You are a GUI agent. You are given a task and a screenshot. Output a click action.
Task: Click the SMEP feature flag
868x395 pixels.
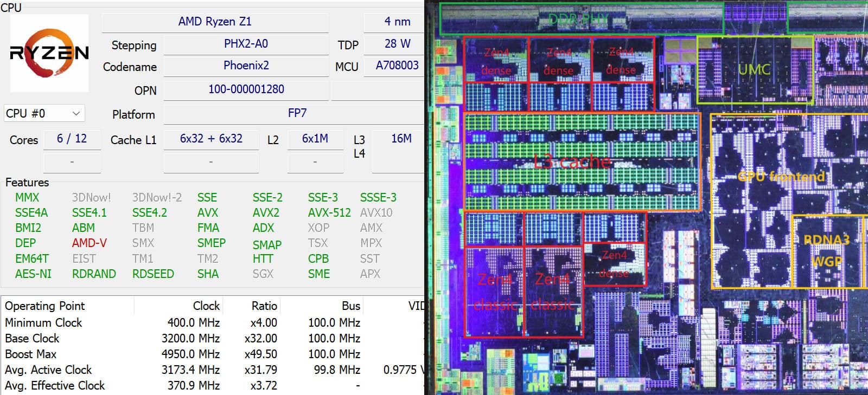(212, 243)
